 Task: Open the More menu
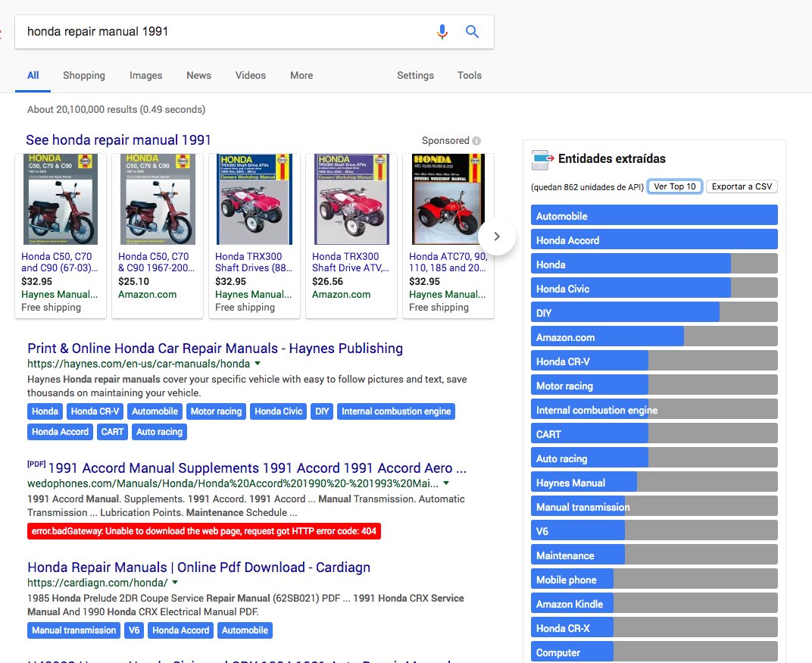pos(301,76)
